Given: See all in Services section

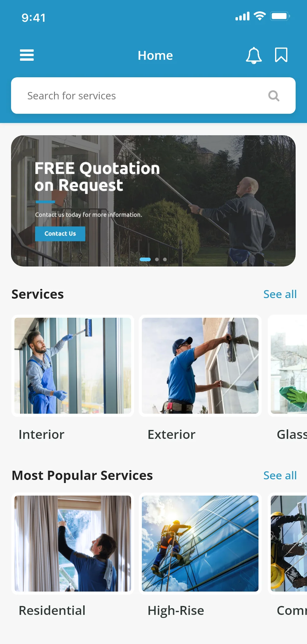Looking at the screenshot, I should click(x=280, y=294).
